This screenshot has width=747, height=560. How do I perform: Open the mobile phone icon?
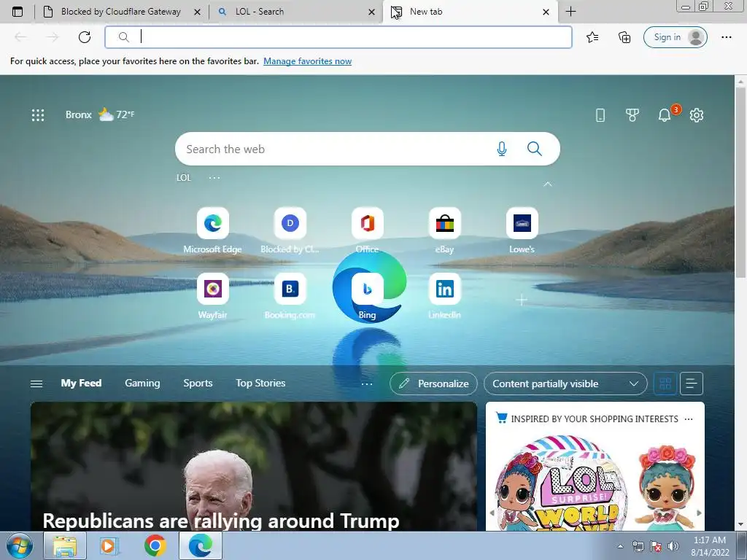pos(600,114)
